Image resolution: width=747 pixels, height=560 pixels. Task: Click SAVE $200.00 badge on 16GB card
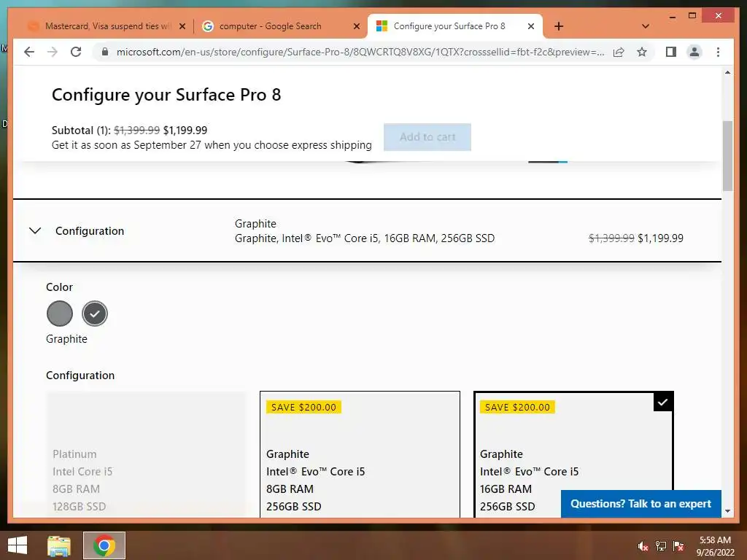point(517,407)
